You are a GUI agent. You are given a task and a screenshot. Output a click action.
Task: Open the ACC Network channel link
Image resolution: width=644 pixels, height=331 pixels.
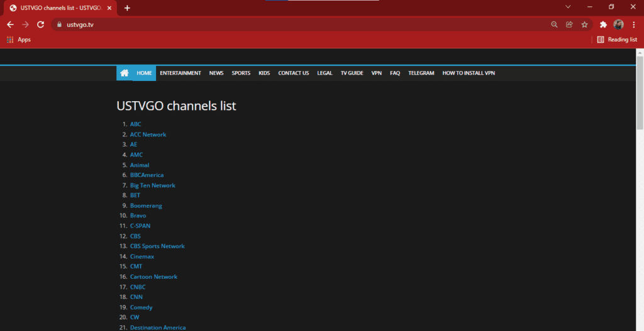(x=148, y=134)
